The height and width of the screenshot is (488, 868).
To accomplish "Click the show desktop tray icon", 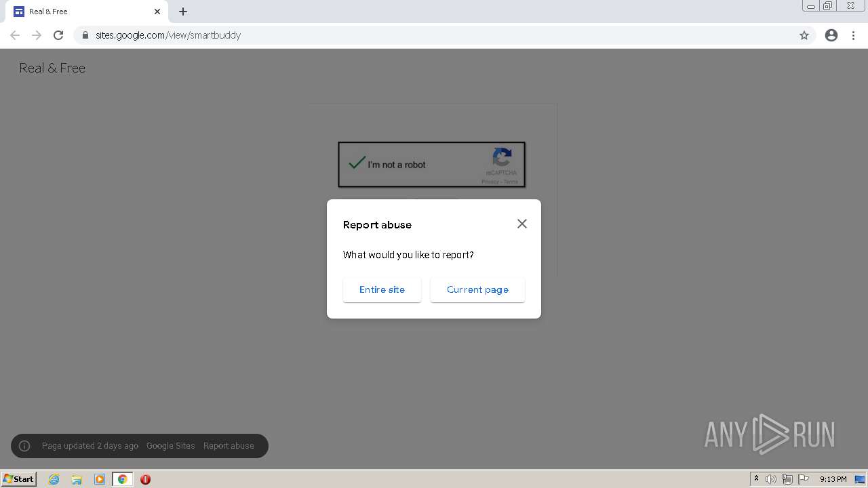I will (x=860, y=479).
